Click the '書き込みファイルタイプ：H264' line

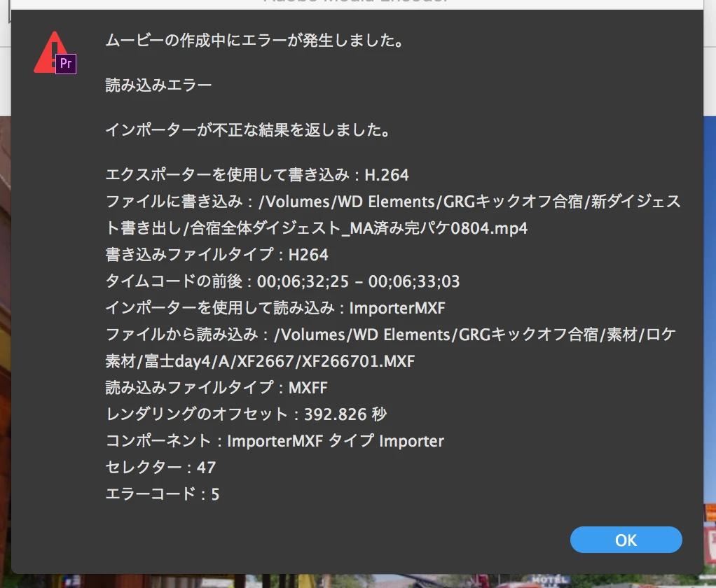217,255
